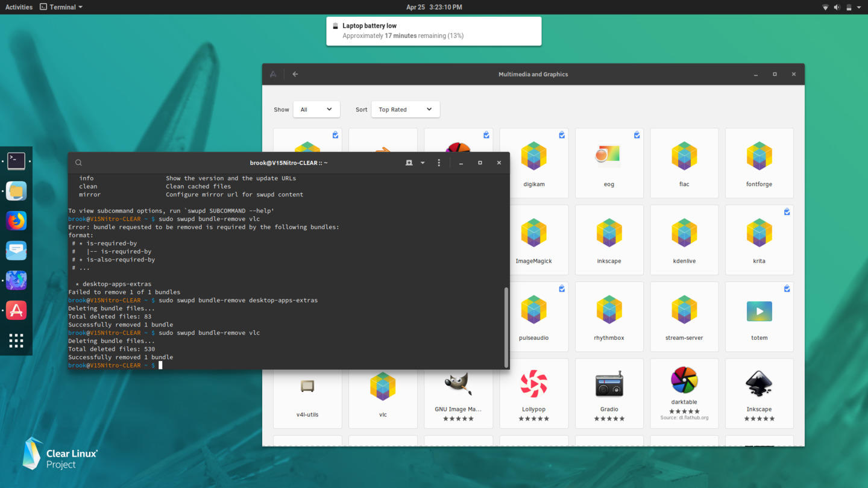868x488 pixels.
Task: Open the v4l-utils app tile
Action: (307, 398)
